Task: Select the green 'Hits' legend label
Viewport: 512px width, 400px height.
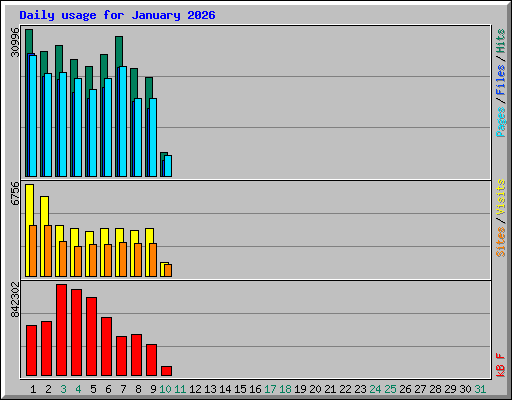Action: click(501, 41)
